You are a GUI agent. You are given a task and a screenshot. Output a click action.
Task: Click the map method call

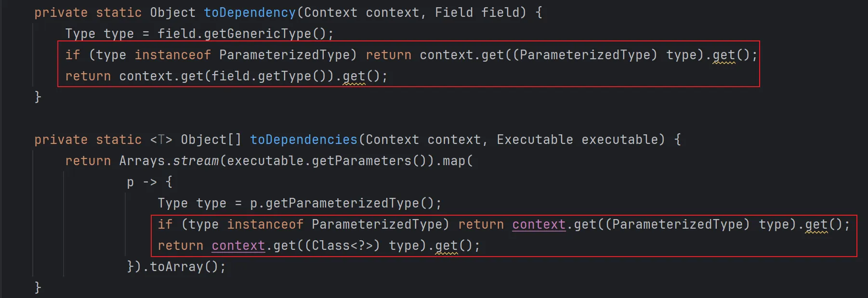454,161
